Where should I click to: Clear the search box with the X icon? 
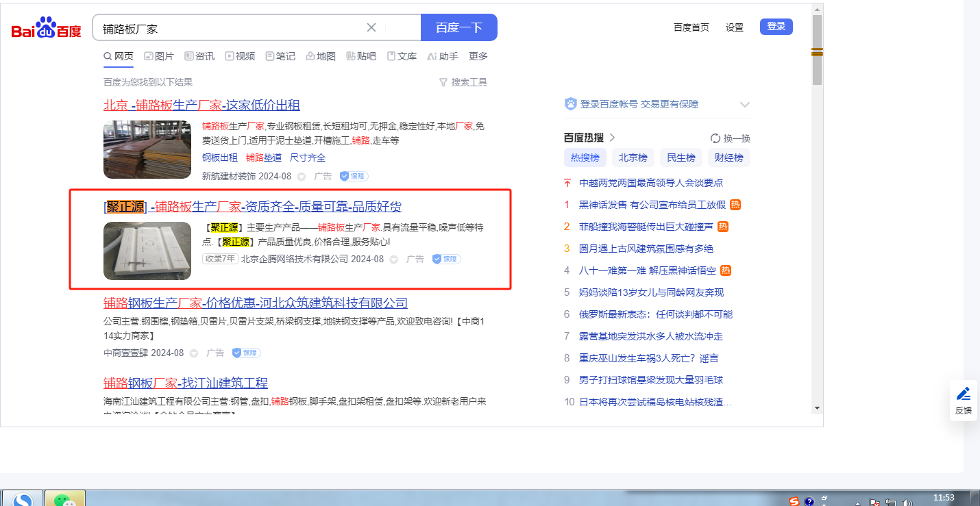371,27
